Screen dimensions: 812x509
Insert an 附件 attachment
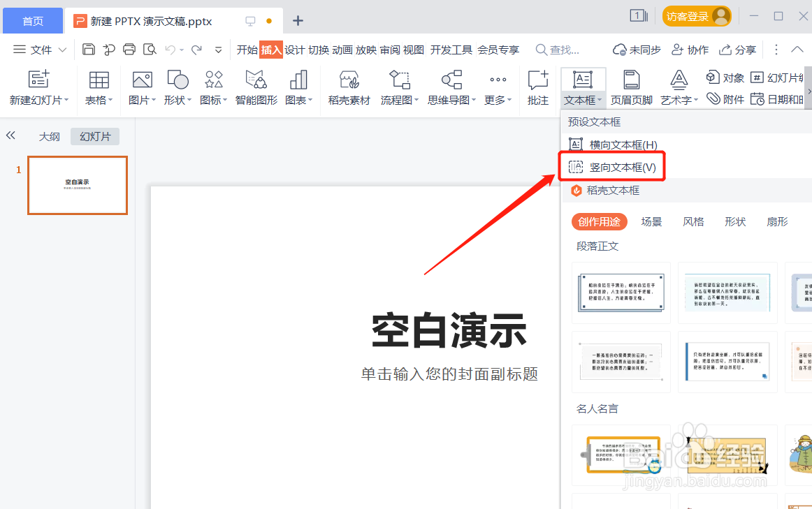coord(725,99)
